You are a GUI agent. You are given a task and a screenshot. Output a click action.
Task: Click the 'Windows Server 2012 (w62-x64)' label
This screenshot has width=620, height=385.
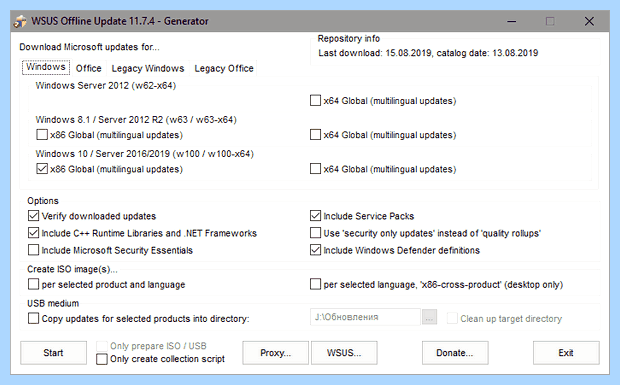(x=106, y=85)
